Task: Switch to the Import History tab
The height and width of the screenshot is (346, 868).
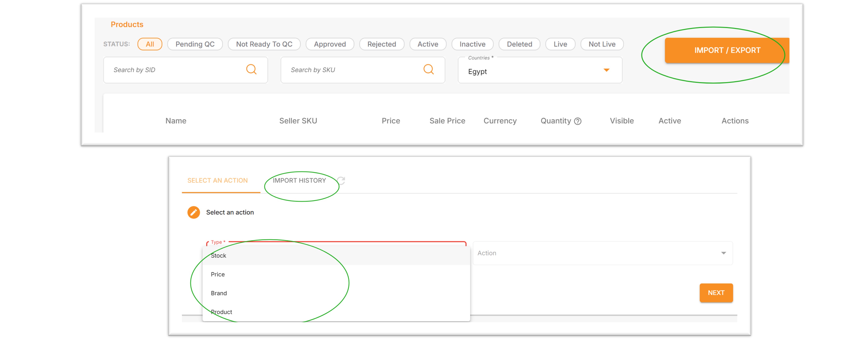Action: 299,181
